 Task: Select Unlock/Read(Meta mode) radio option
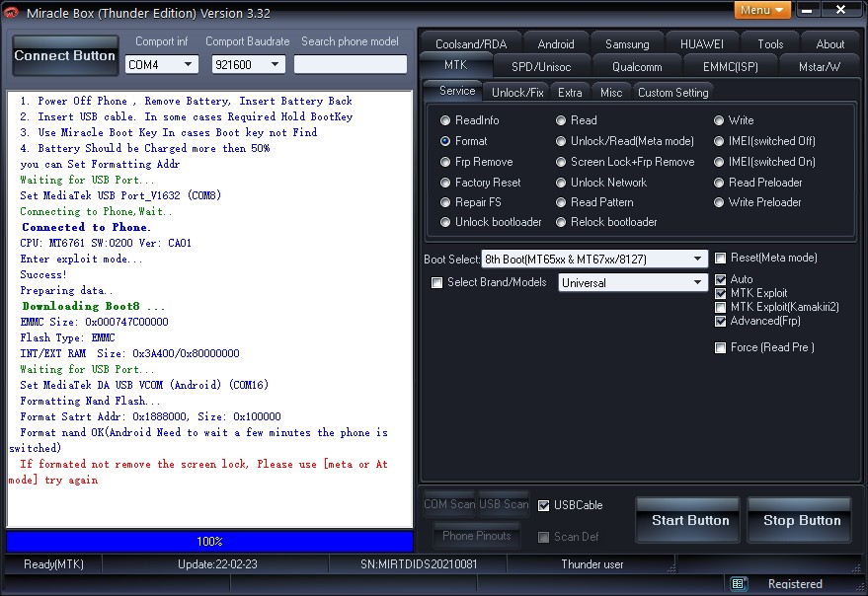point(625,140)
